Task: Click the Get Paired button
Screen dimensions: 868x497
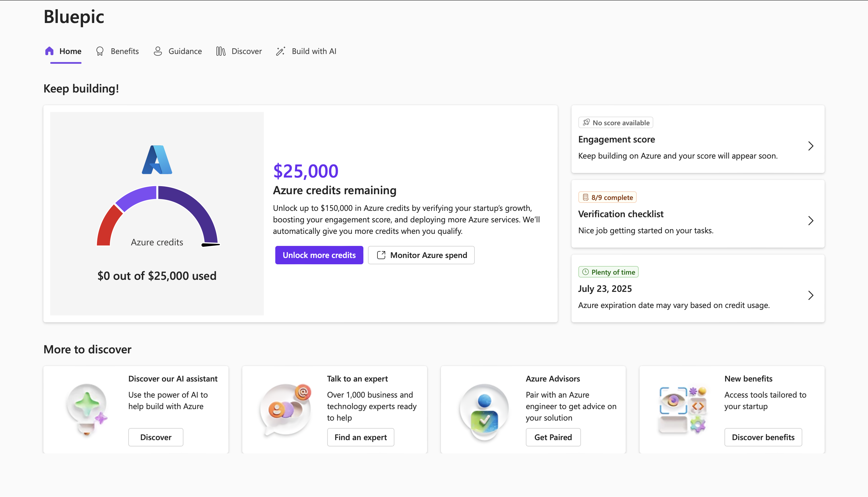Action: [553, 437]
